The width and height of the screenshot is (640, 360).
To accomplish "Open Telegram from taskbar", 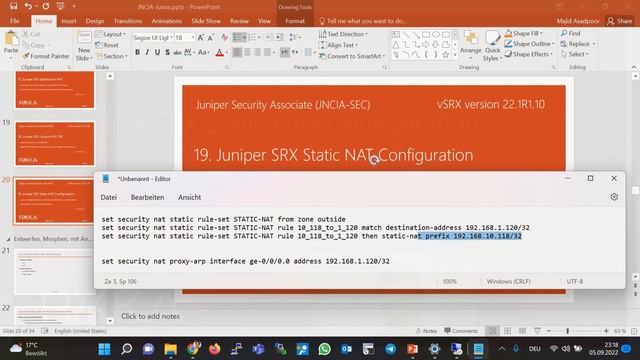I will pyautogui.click(x=391, y=349).
